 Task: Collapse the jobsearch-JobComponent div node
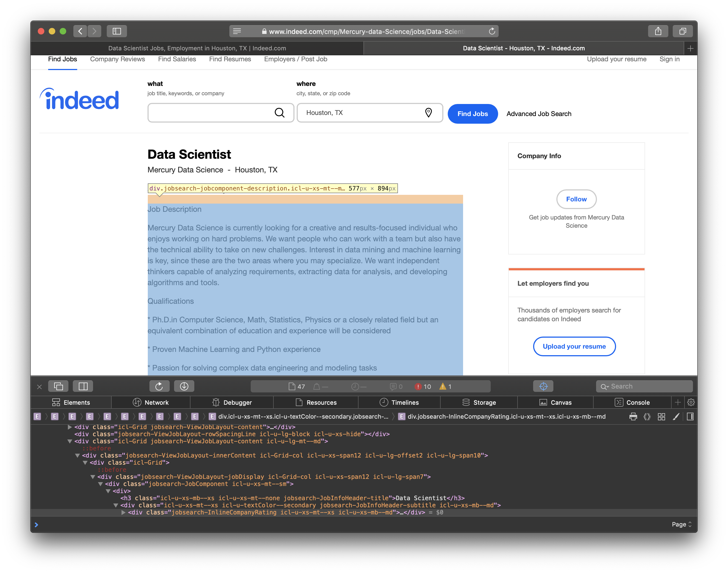click(x=100, y=484)
